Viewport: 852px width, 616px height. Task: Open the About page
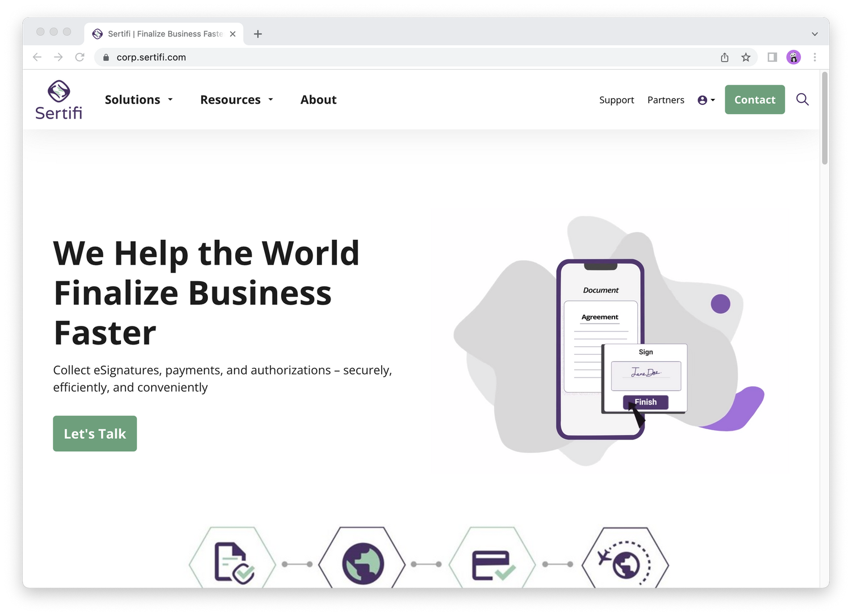pos(318,100)
